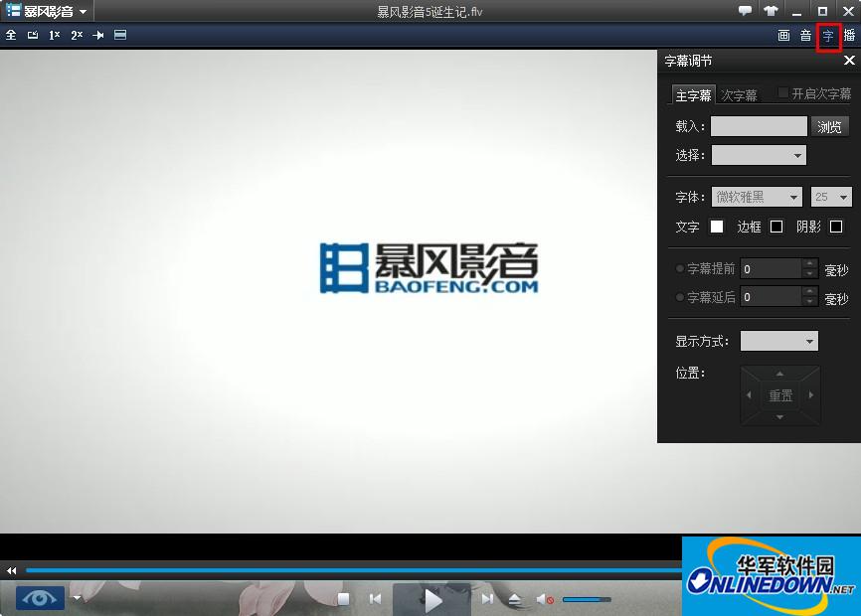Viewport: 861px width, 616px height.
Task: Increase the 字幕提前 value with up arrow
Action: point(809,264)
